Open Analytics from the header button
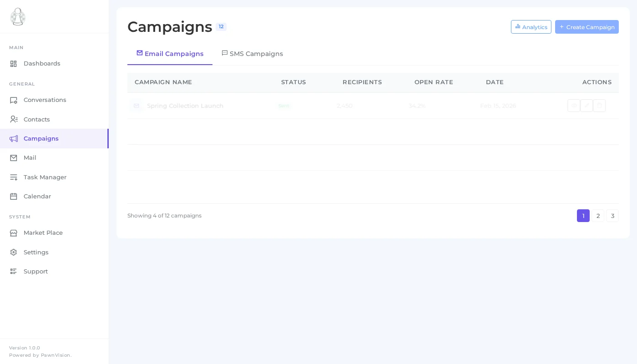Screen dimensions: 637x364 531,27
